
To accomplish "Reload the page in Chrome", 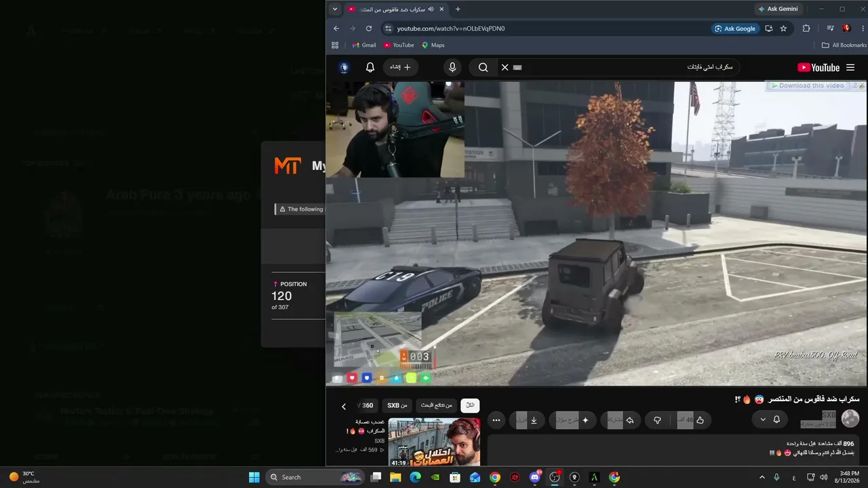I will pos(369,28).
